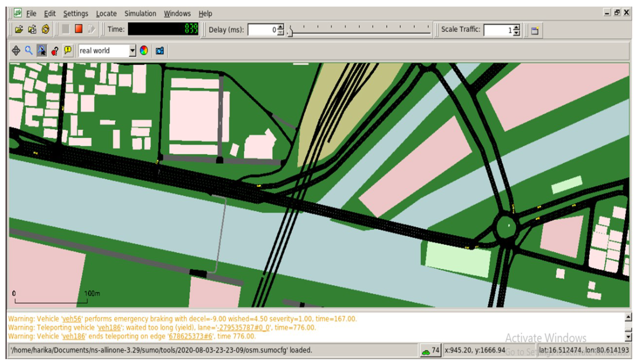The height and width of the screenshot is (364, 636).
Task: Click the open simulation folder icon
Action: point(19,30)
